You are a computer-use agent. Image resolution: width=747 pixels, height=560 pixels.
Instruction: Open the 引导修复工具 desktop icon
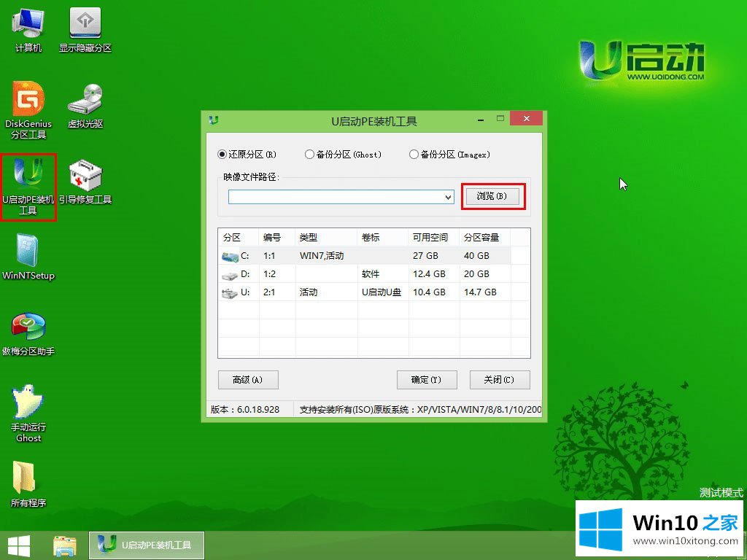(x=85, y=182)
